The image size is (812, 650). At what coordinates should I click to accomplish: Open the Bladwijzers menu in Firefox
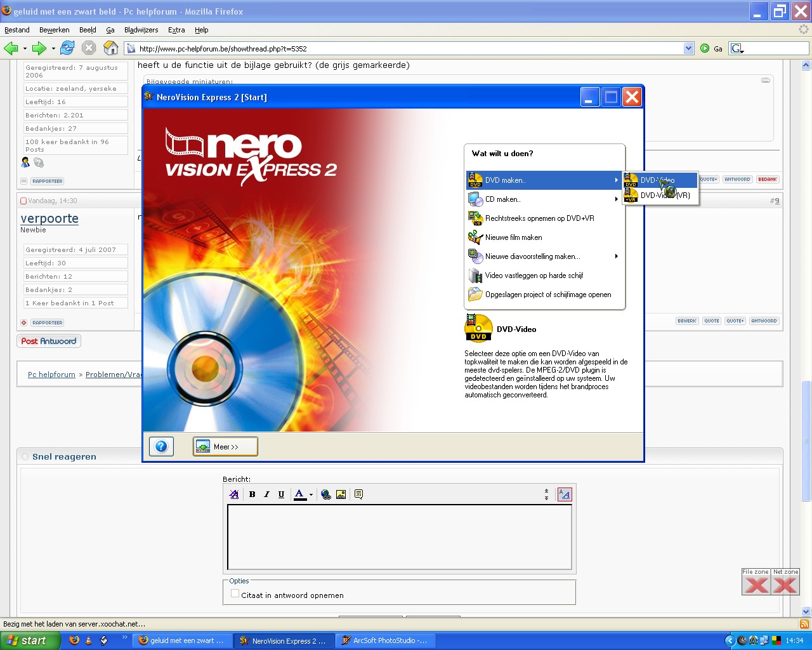click(141, 30)
